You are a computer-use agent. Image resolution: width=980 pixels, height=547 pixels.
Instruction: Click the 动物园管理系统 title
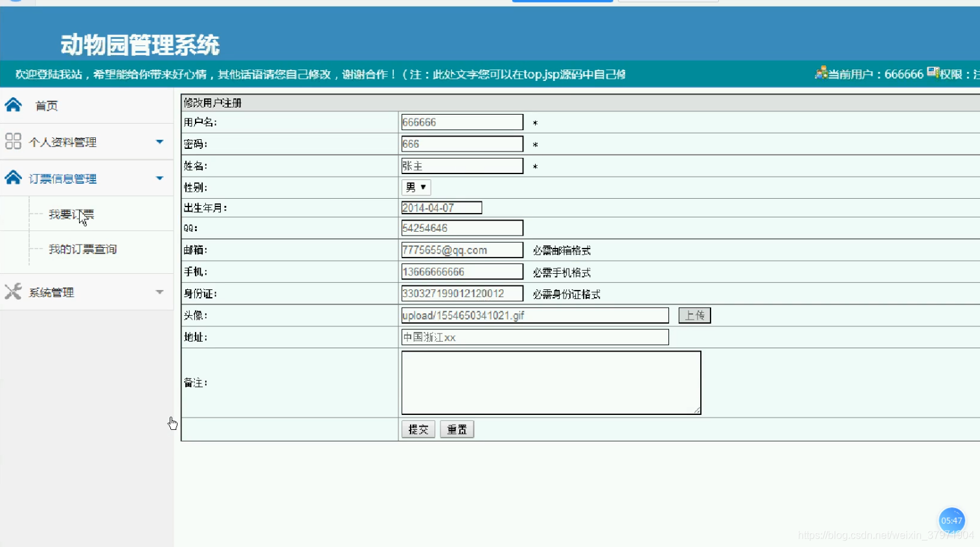(x=140, y=45)
